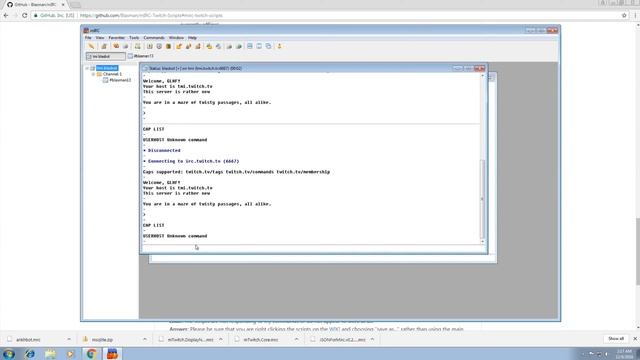Open the View menu in mIRC
This screenshot has width=640, height=360.
[100, 38]
